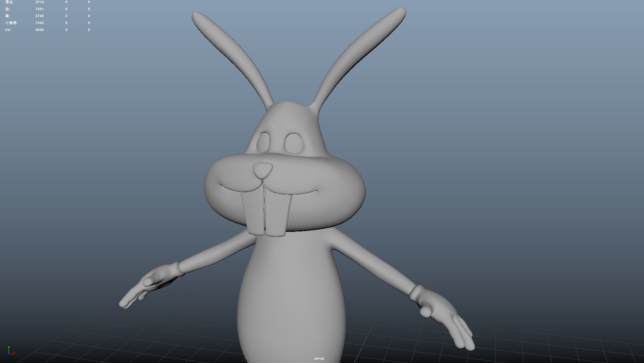Click the 三角形 (triangles) HUD label
The image size is (644, 363).
coord(11,23)
